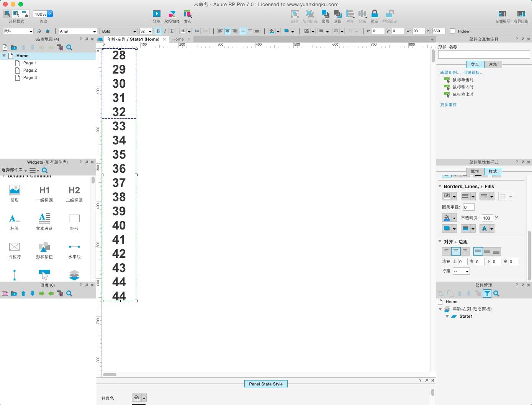This screenshot has width=532, height=405.
Task: Click the opacity (不透明度) input field
Action: click(487, 218)
